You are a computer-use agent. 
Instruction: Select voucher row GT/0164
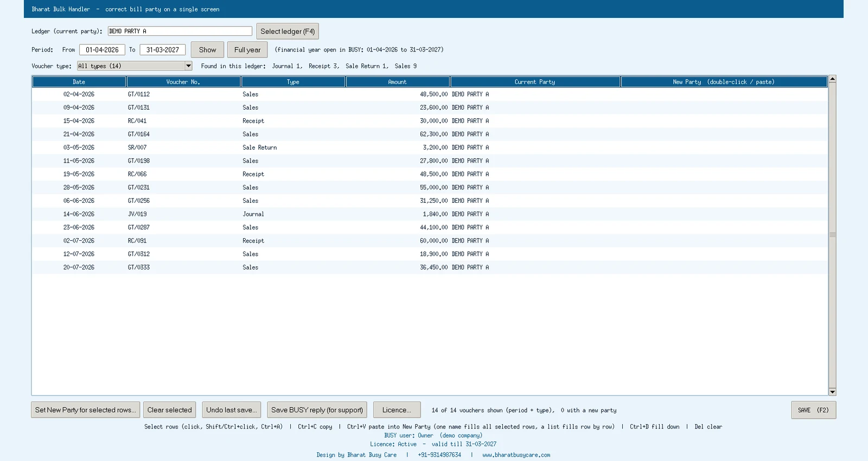coord(430,134)
